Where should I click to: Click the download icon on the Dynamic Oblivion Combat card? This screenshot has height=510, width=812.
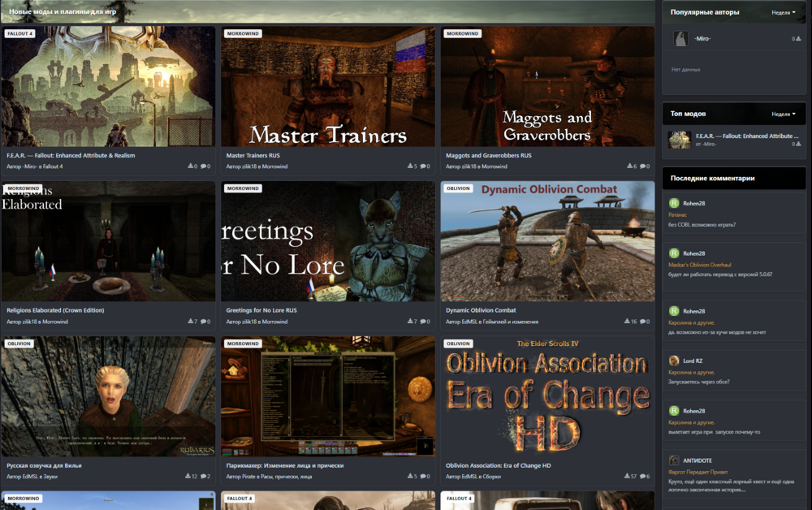pos(627,322)
